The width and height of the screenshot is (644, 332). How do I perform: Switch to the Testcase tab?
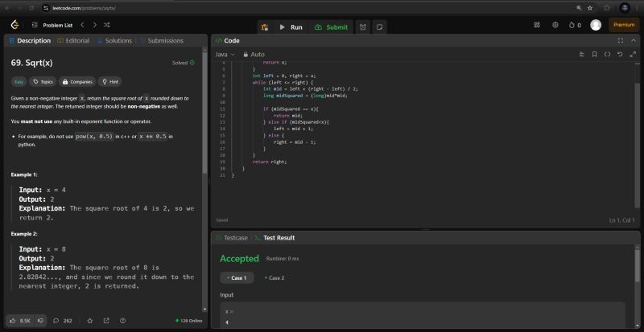click(x=232, y=238)
